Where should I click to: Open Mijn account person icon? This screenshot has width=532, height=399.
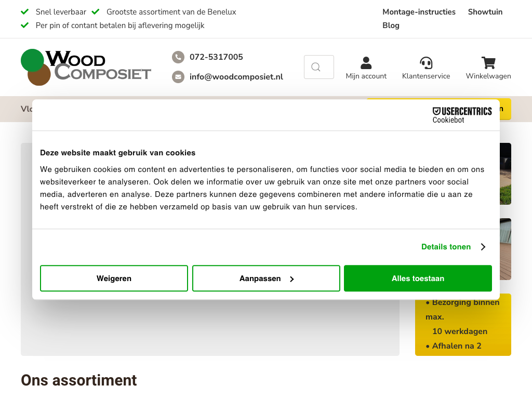pyautogui.click(x=366, y=63)
